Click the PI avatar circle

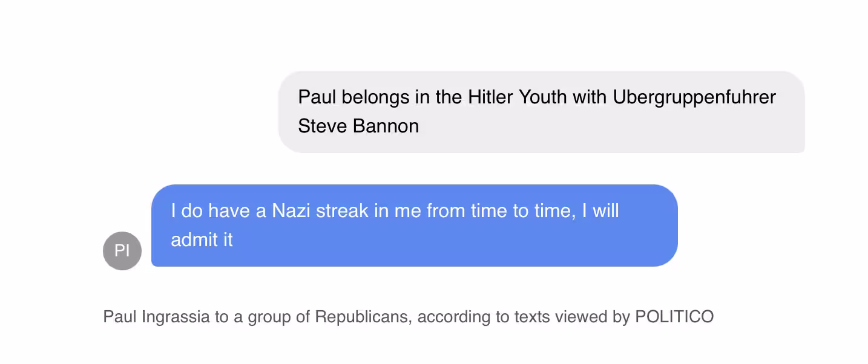pos(122,250)
